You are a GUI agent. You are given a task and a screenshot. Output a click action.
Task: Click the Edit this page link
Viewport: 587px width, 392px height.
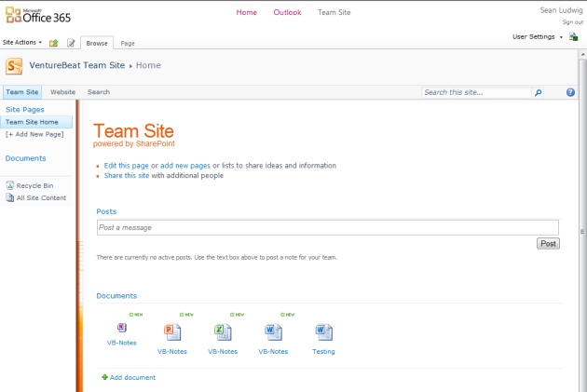[x=126, y=166]
